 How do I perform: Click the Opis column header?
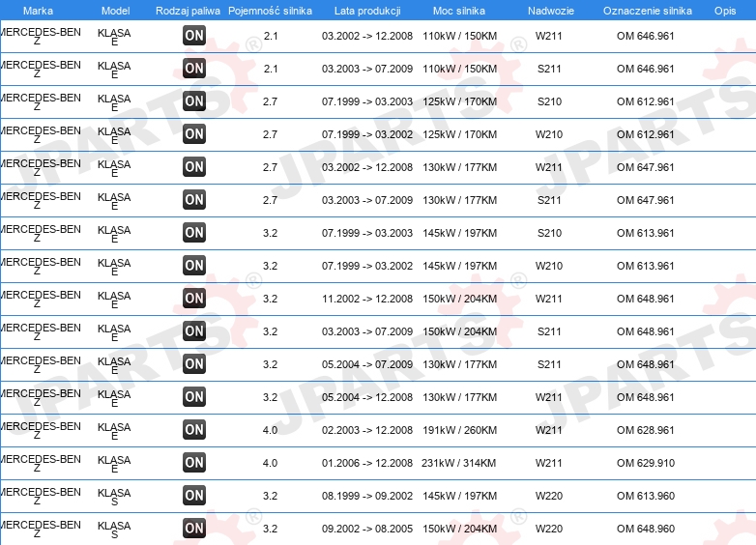(x=725, y=11)
